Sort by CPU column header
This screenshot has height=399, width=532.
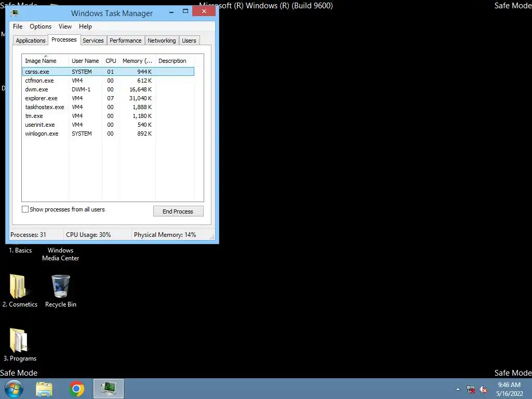(x=111, y=61)
